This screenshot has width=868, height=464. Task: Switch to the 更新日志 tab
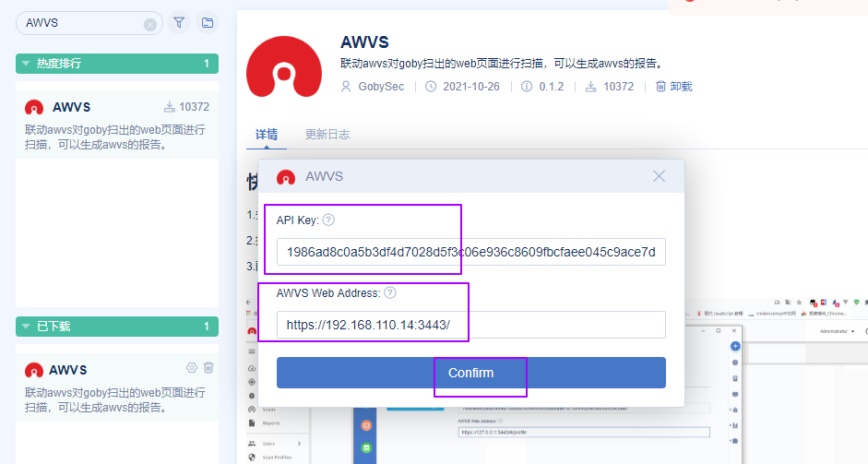(327, 135)
